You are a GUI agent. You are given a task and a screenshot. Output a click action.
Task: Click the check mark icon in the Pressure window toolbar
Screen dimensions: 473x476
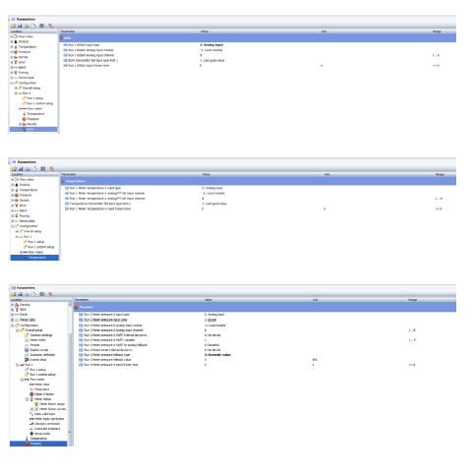coord(50,294)
